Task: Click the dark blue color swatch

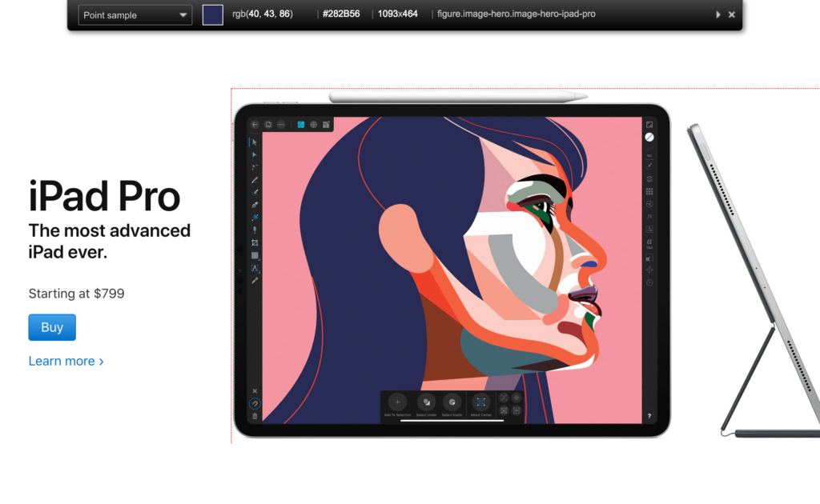Action: (212, 14)
